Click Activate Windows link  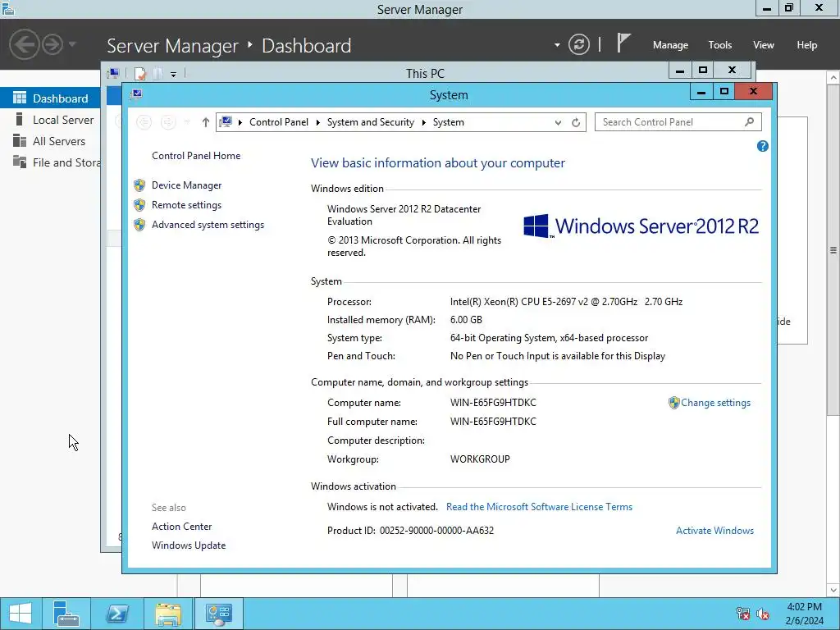click(x=714, y=531)
